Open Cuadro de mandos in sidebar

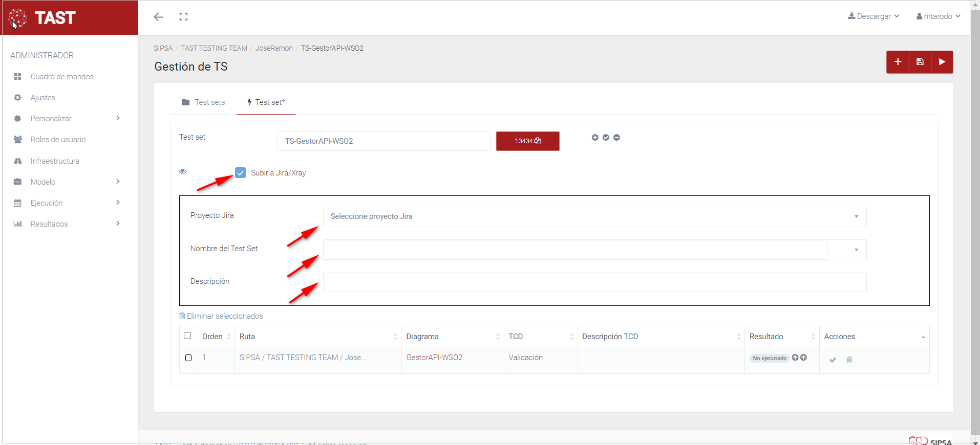click(62, 77)
